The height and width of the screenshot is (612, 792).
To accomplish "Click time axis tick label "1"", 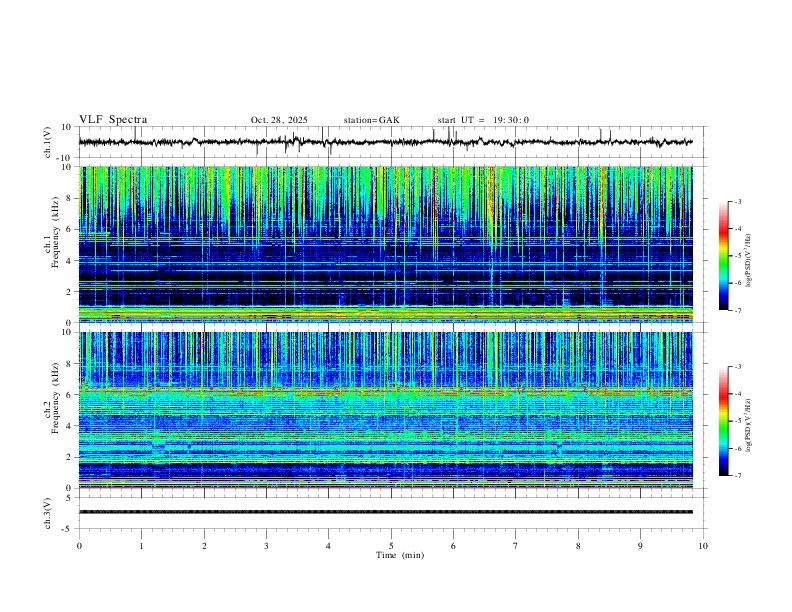I will (141, 546).
